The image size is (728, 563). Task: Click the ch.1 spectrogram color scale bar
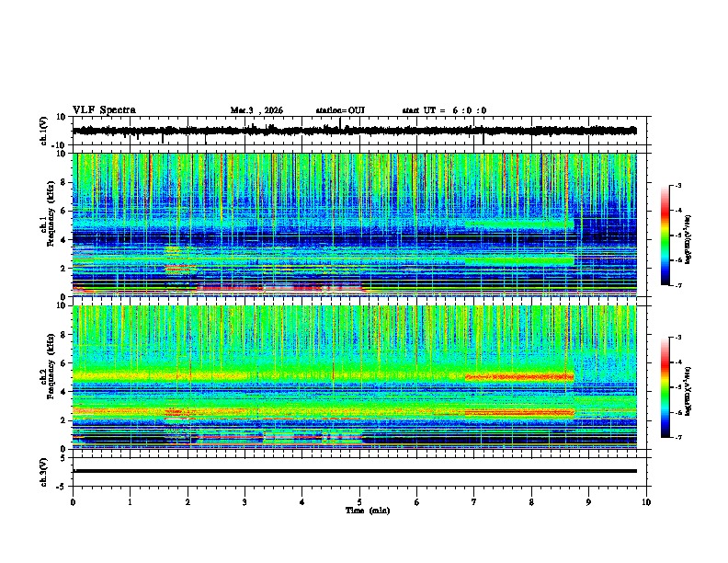(x=665, y=236)
